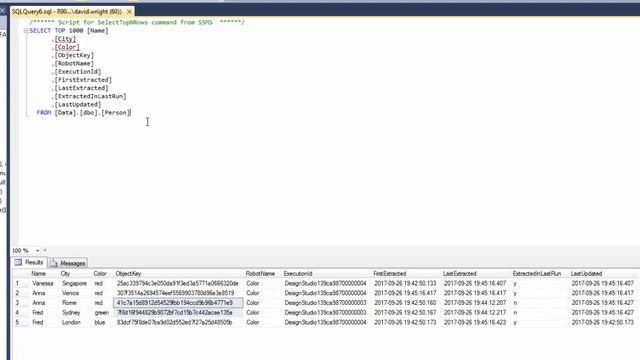Click the FirstExtracted column header

coord(390,273)
